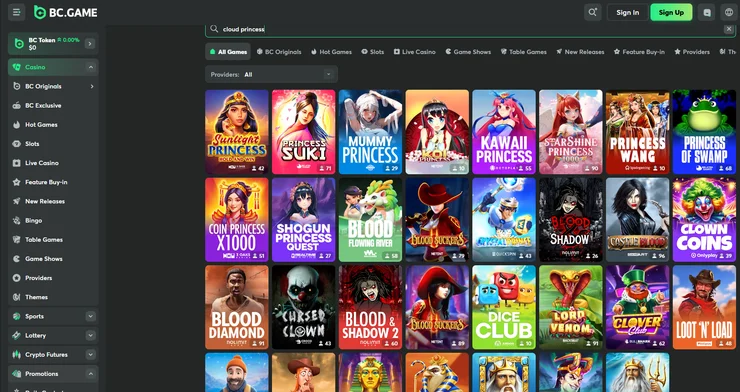
Task: Click the Table Games sidebar icon
Action: (x=17, y=240)
